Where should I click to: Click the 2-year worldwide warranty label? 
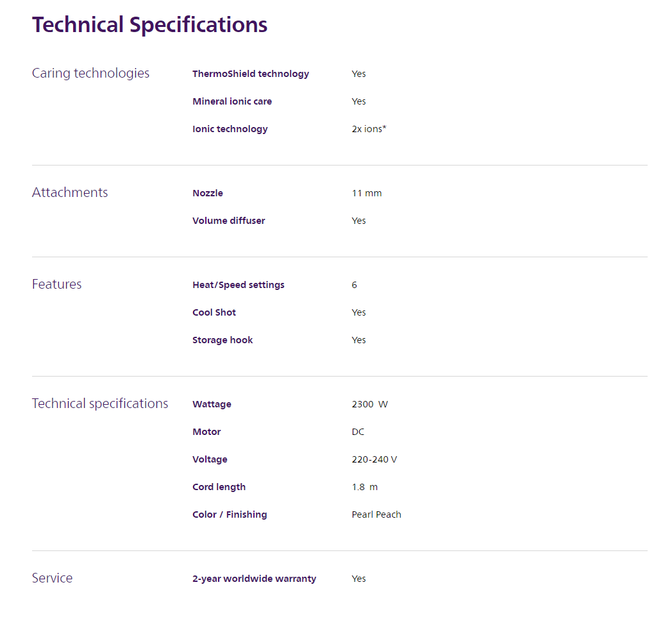click(254, 579)
